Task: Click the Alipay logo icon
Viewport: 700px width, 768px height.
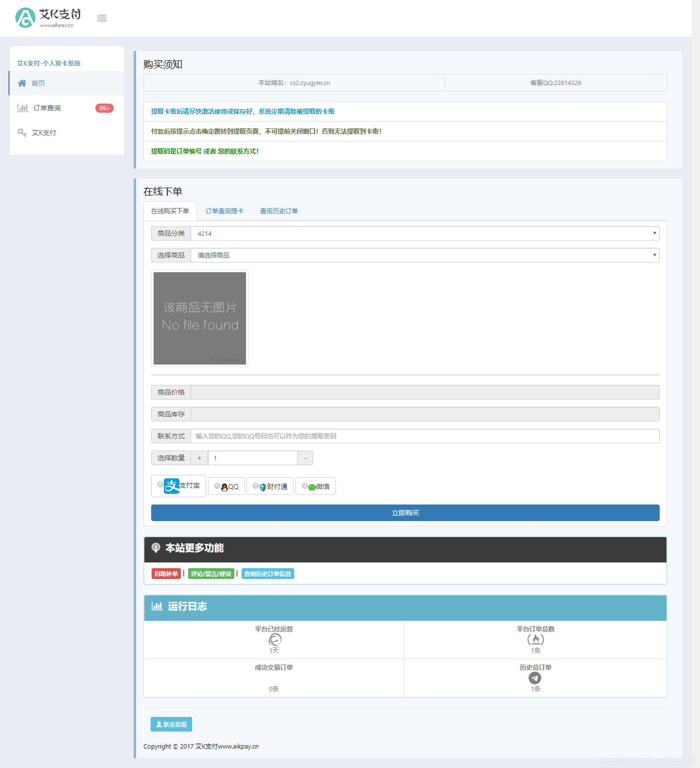Action: click(172, 486)
